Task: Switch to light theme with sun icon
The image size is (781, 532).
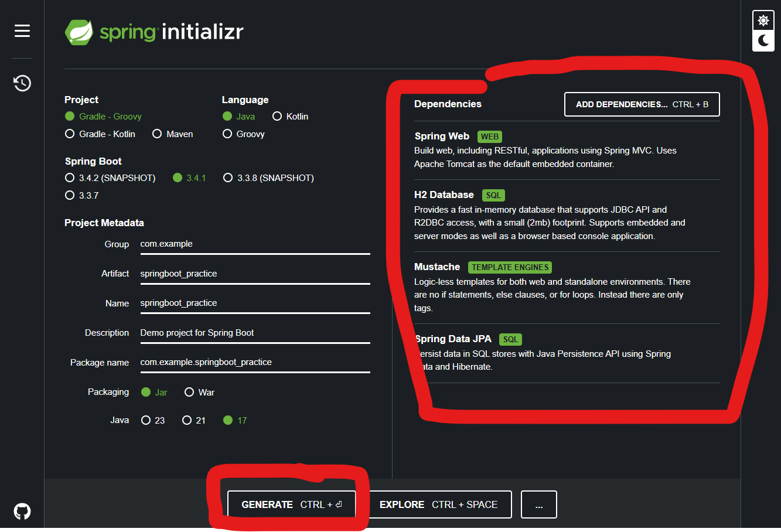Action: coord(763,21)
